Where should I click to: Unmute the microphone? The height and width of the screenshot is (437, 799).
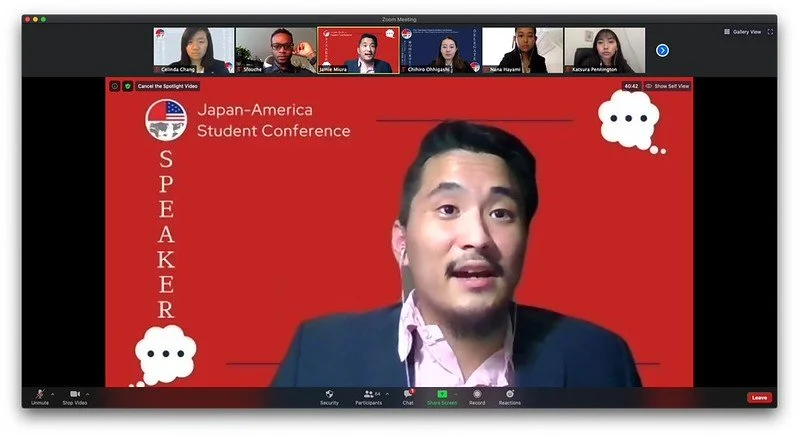coord(40,397)
